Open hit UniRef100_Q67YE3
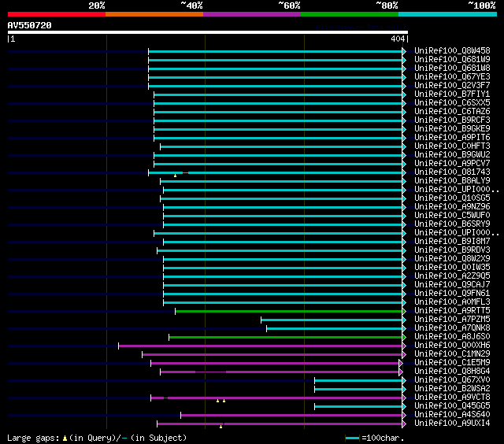The width and height of the screenshot is (504, 444). [x=452, y=77]
